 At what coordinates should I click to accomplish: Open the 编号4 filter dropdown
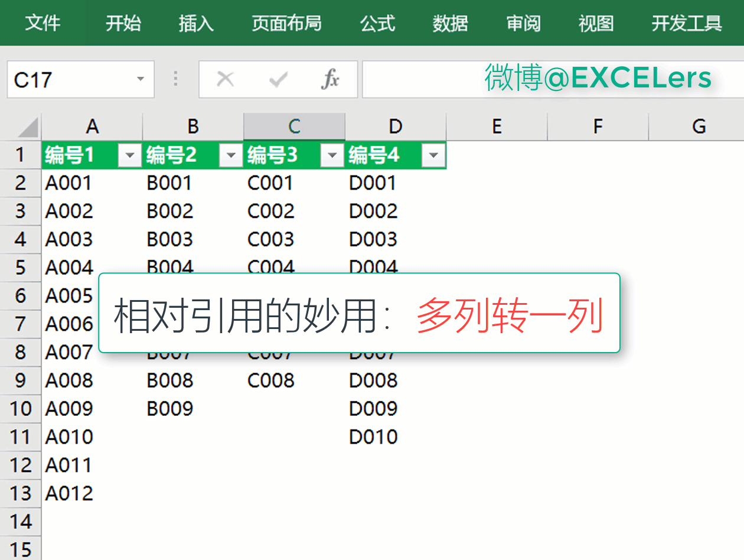pyautogui.click(x=434, y=156)
